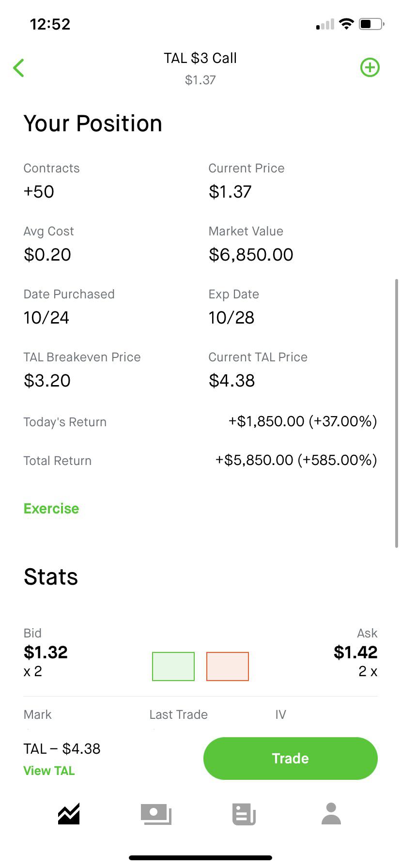This screenshot has height=868, width=401.
Task: Tap the Wi-Fi status icon
Action: [x=346, y=24]
